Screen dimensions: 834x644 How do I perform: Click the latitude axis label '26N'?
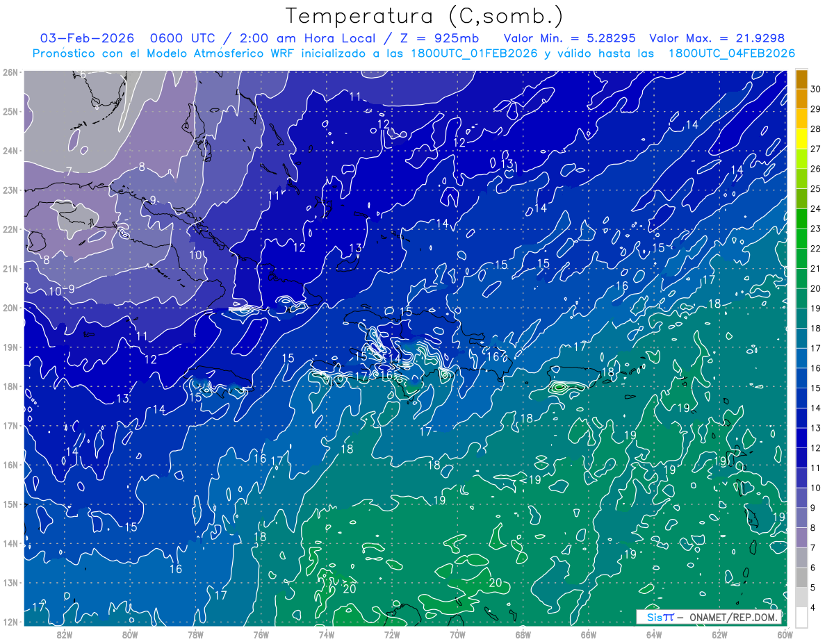tap(10, 72)
